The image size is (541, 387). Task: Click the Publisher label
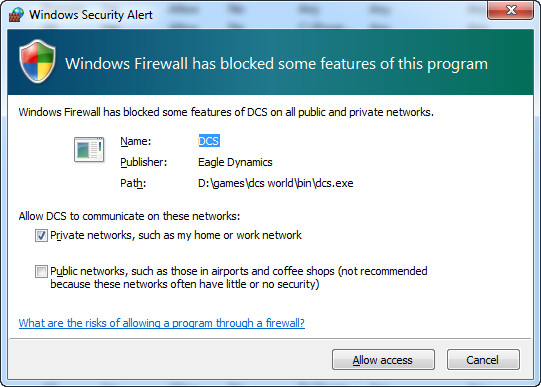click(144, 162)
